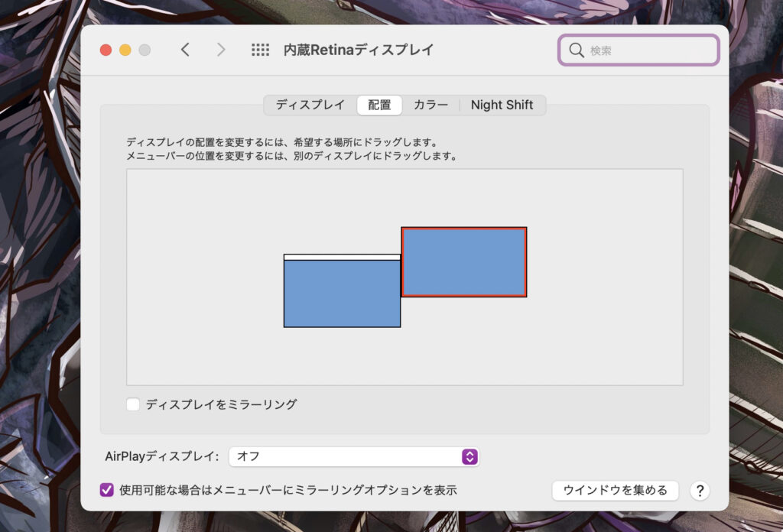Image resolution: width=783 pixels, height=532 pixels.
Task: Enable ディスプレイをミラーリング checkbox
Action: tap(133, 404)
